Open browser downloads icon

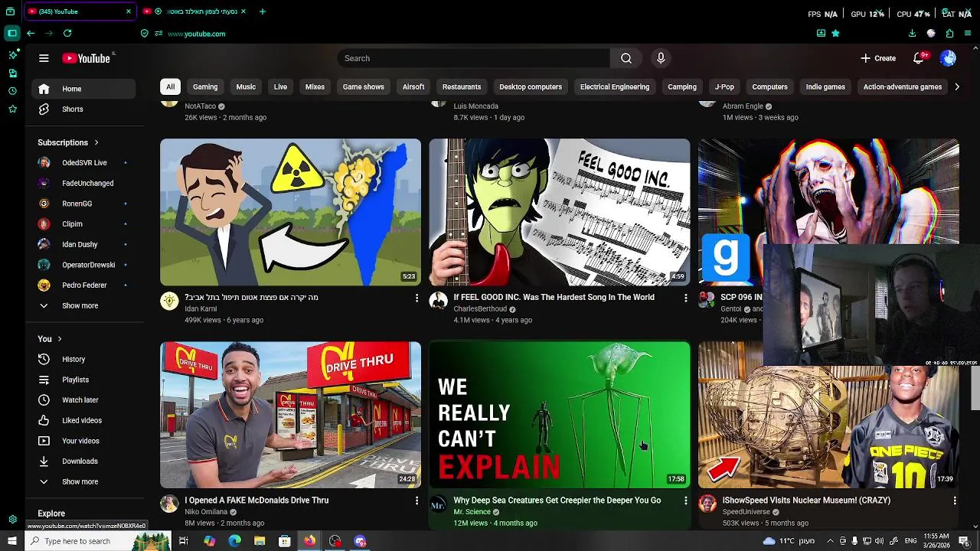pos(912,34)
